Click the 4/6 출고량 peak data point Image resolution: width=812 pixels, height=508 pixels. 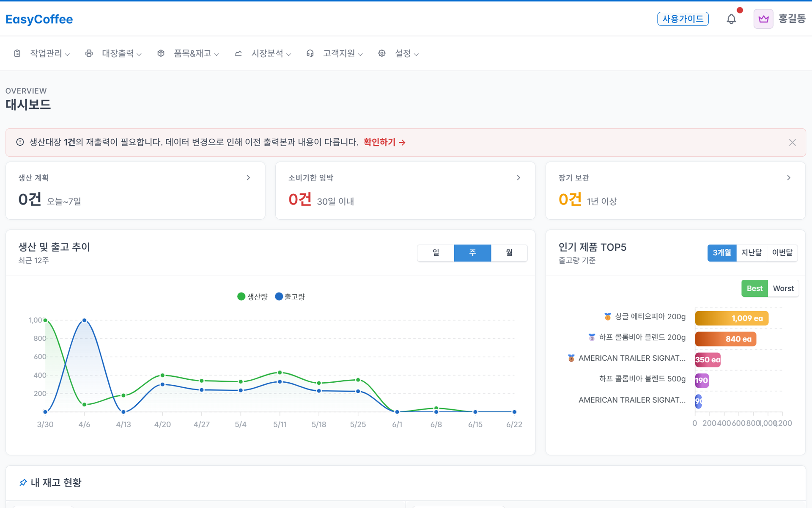84,320
